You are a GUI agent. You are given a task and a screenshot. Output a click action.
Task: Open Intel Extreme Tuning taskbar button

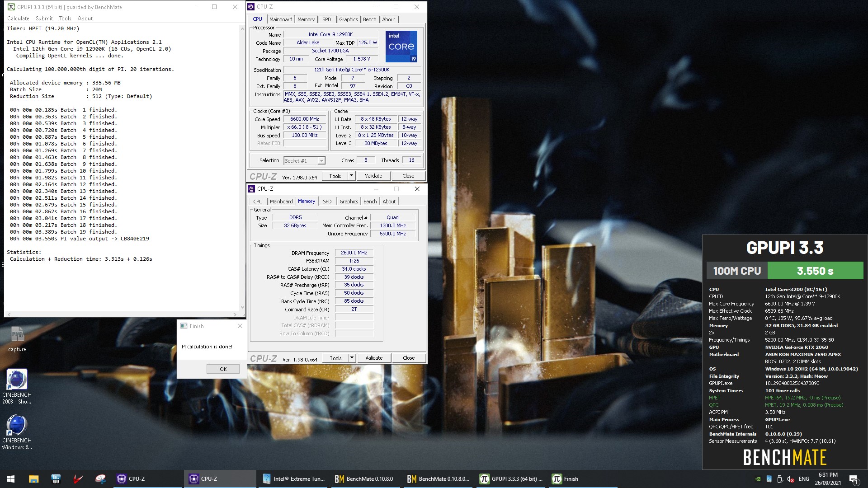point(293,479)
